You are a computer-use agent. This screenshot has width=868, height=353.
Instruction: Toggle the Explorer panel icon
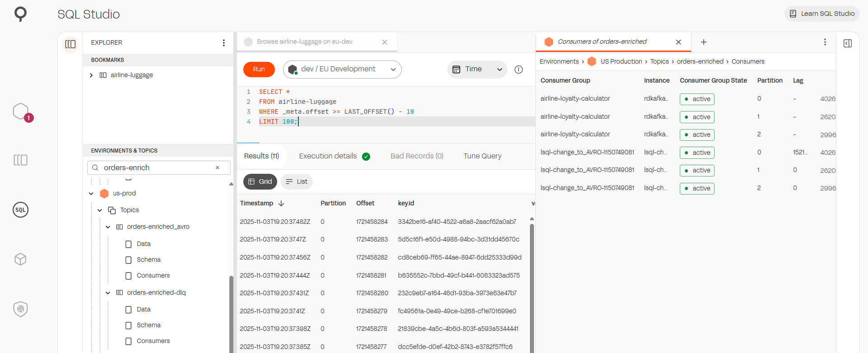tap(70, 44)
